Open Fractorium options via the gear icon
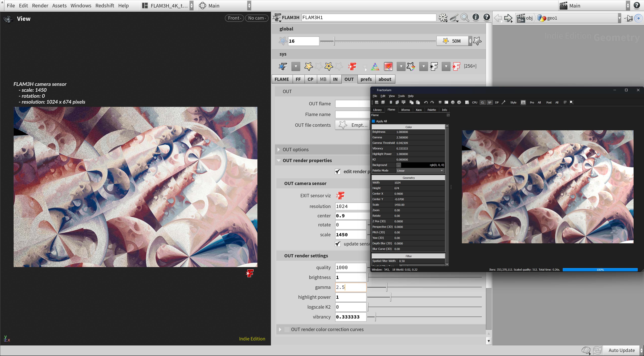644x356 pixels. pyautogui.click(x=459, y=102)
